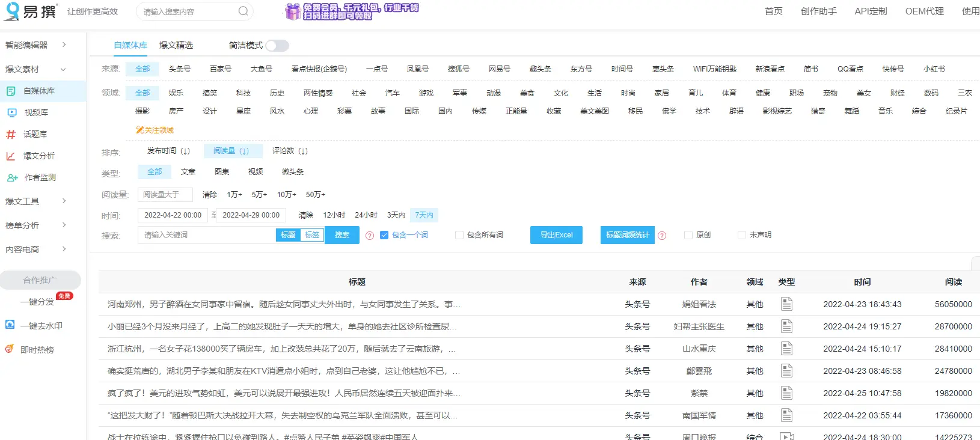The image size is (980, 440).
Task: Click article type icon in 妇帮主张医生 row
Action: (x=786, y=326)
